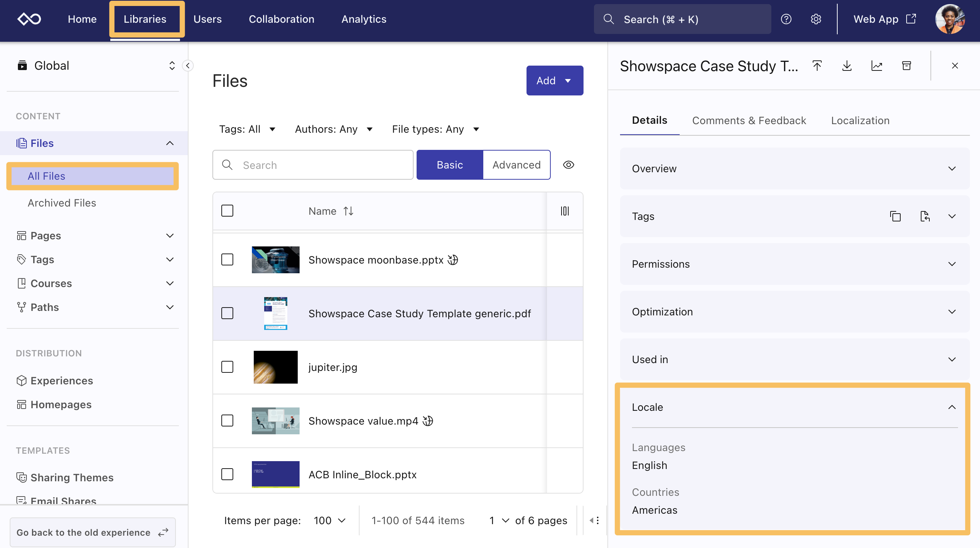Toggle the eye visibility icon beside Advanced
Image resolution: width=980 pixels, height=548 pixels.
point(568,165)
